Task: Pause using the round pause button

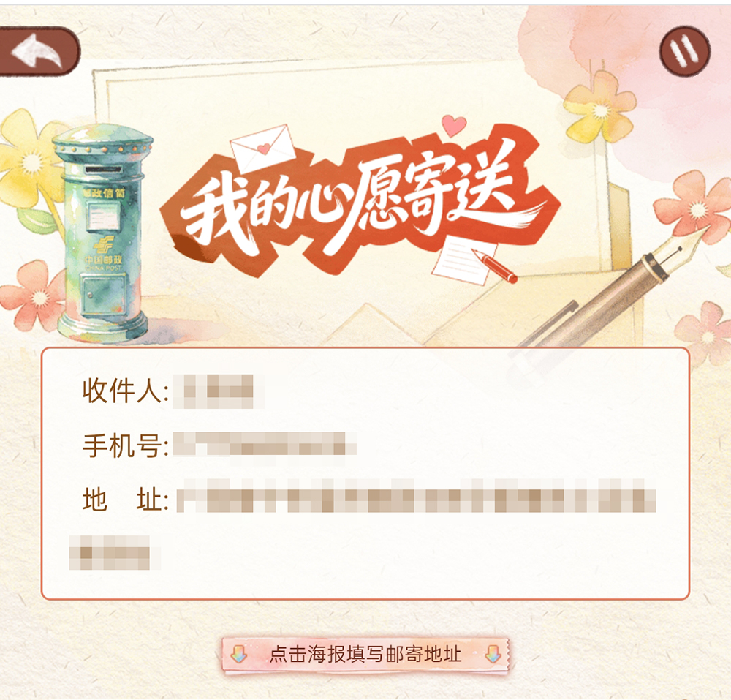Action: (x=684, y=51)
